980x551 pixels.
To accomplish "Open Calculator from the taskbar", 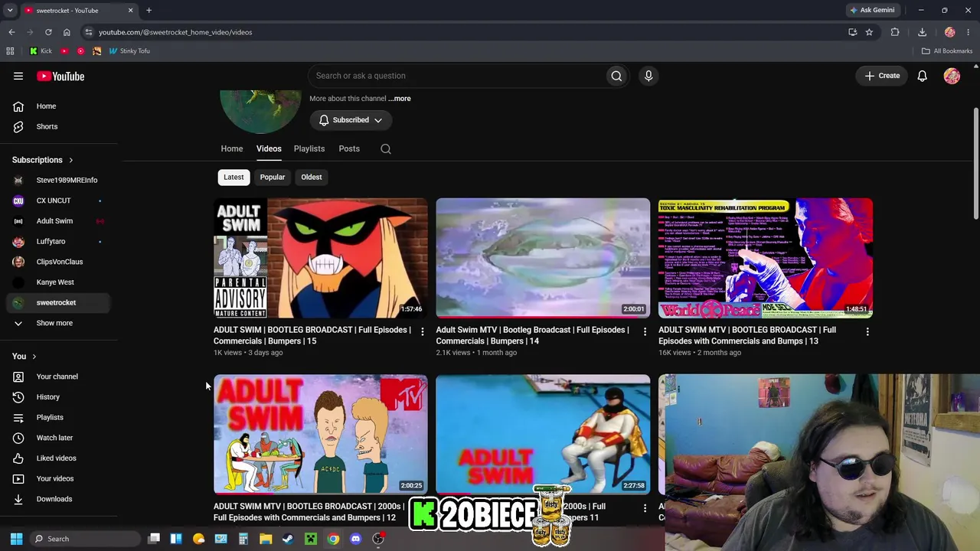I will tap(243, 539).
